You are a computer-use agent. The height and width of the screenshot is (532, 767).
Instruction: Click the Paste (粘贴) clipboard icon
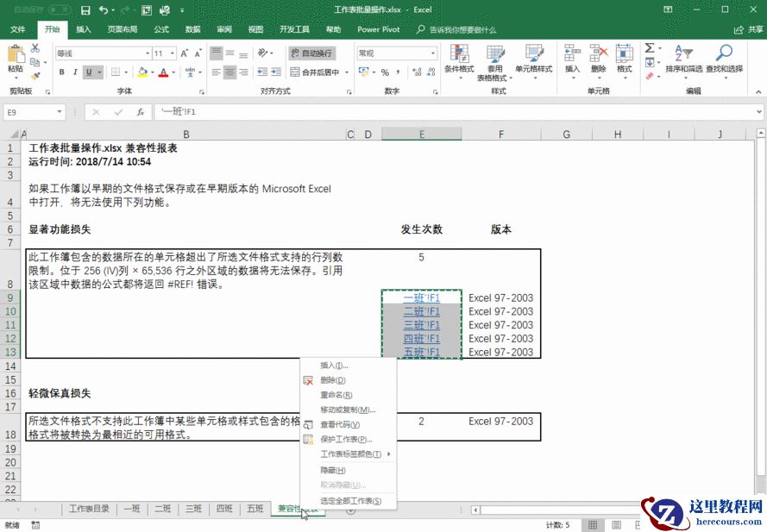coord(16,53)
